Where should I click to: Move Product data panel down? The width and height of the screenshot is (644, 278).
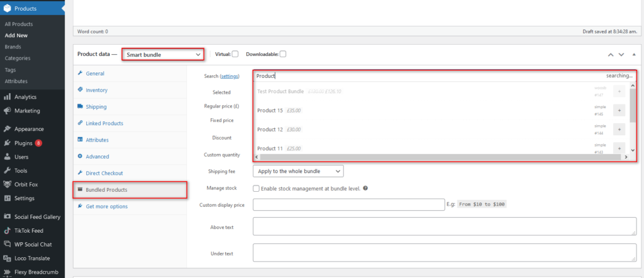[x=621, y=55]
